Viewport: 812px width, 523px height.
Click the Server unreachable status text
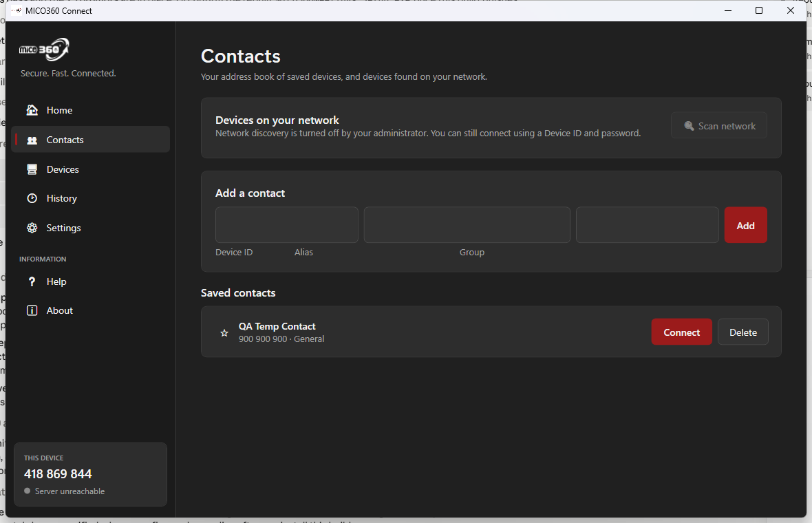coord(70,491)
